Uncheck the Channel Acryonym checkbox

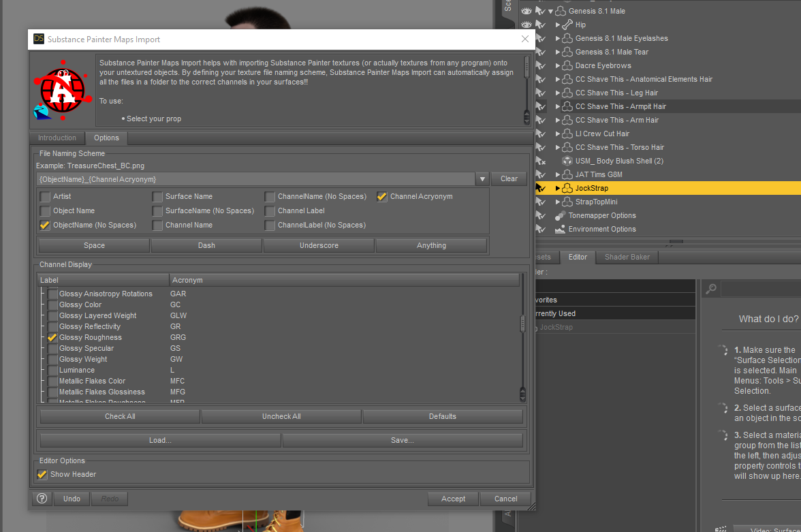pos(382,196)
